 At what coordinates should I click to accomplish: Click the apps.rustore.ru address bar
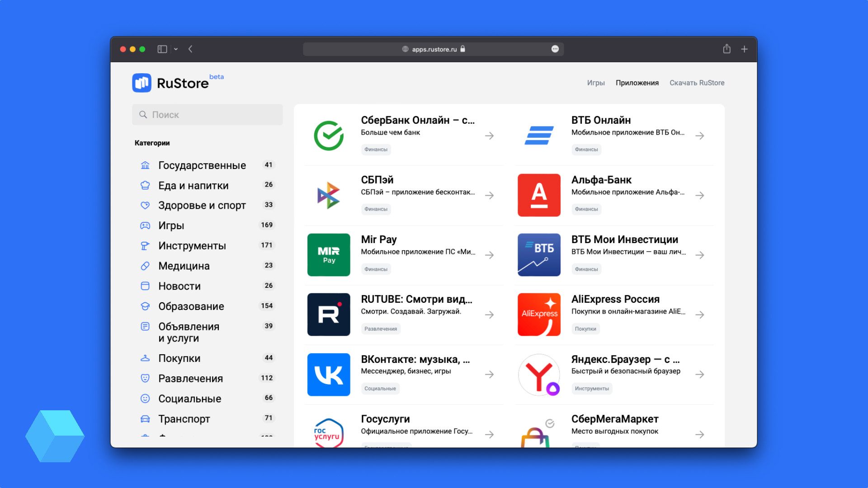(433, 49)
